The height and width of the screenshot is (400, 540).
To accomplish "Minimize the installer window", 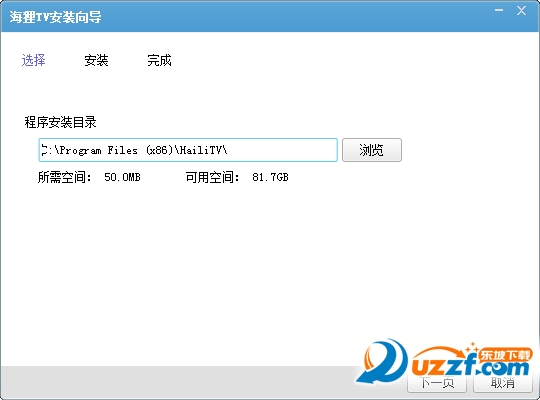I will coord(499,10).
